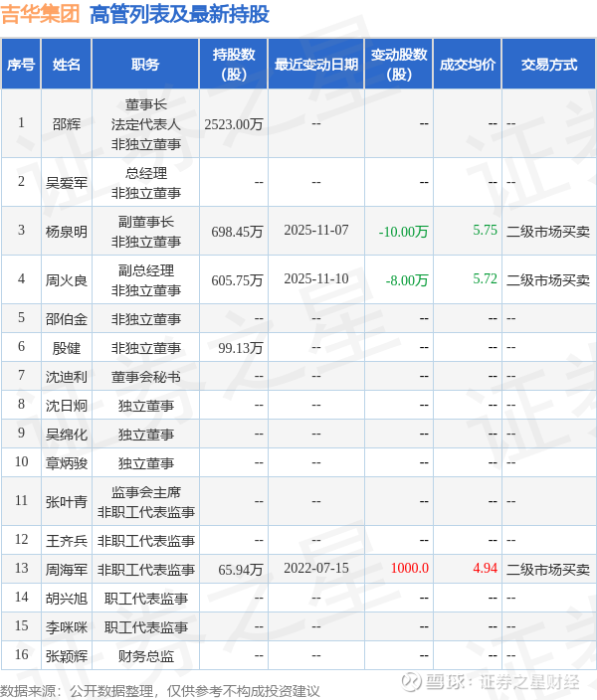
Task: Click the 姓名 column header
Action: pos(67,65)
